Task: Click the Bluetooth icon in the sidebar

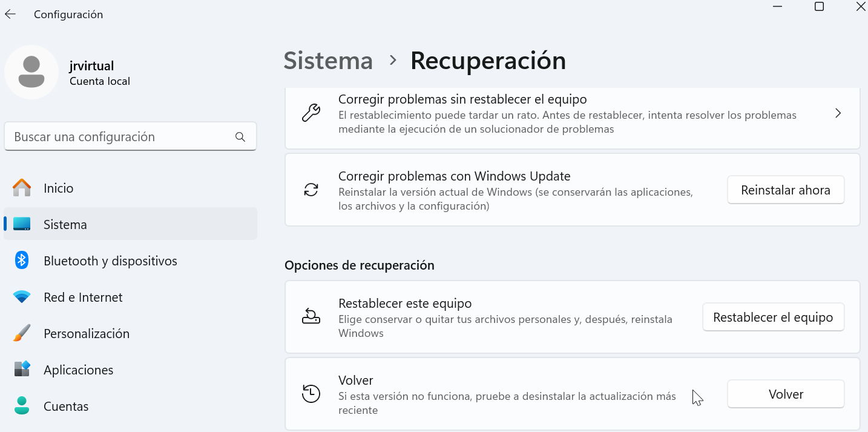Action: [x=22, y=261]
